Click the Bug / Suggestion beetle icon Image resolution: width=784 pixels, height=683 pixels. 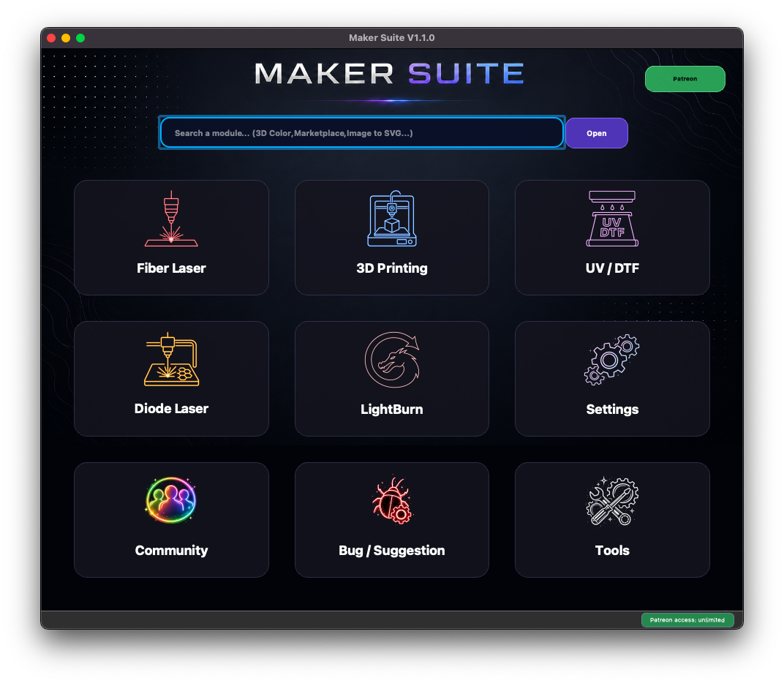pos(392,500)
